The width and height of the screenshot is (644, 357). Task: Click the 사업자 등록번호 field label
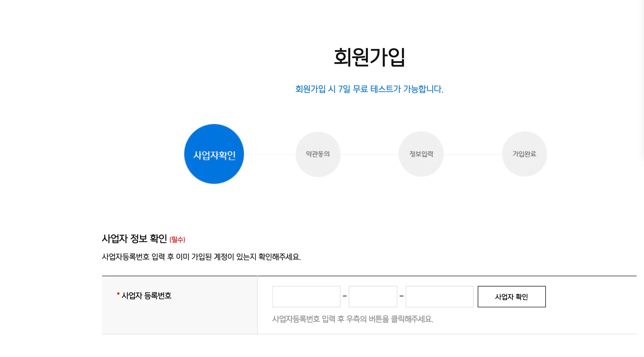[x=147, y=296]
